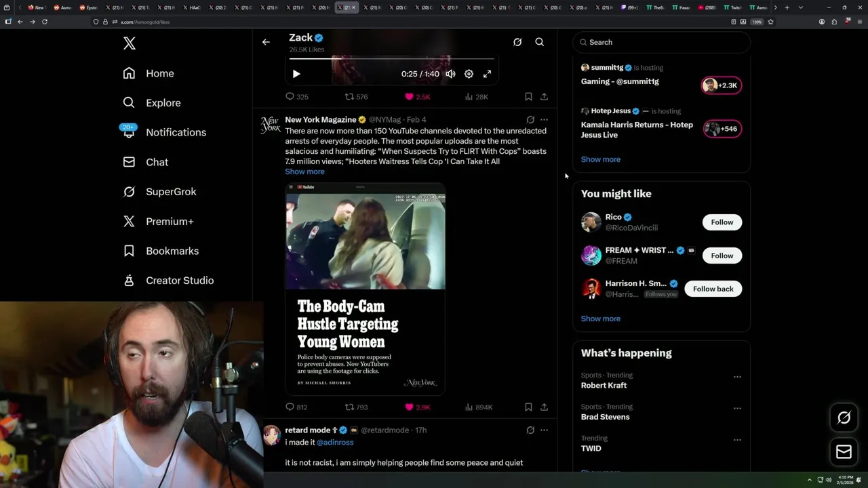Open Rico profile avatar

[x=591, y=222]
